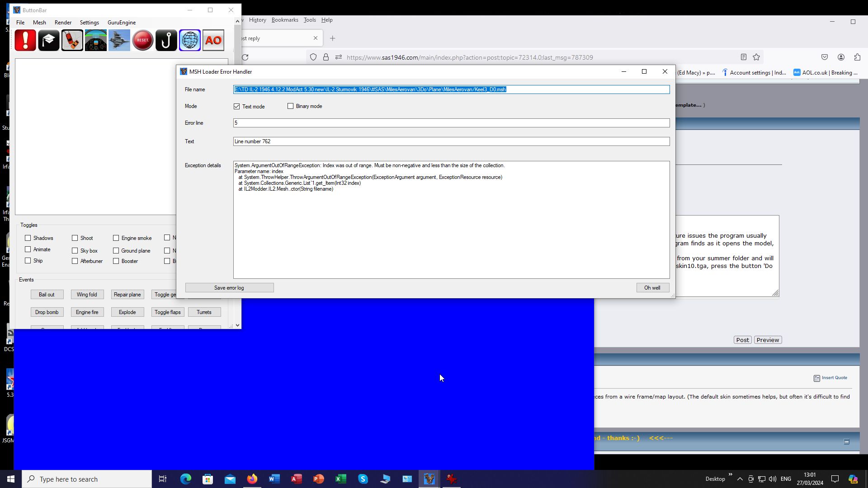Click the graduation cap toolbar icon
This screenshot has width=868, height=488.
49,41
